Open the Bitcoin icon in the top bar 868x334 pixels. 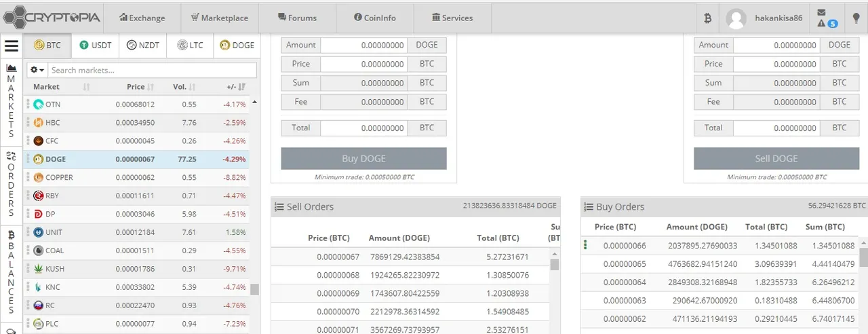(x=707, y=18)
